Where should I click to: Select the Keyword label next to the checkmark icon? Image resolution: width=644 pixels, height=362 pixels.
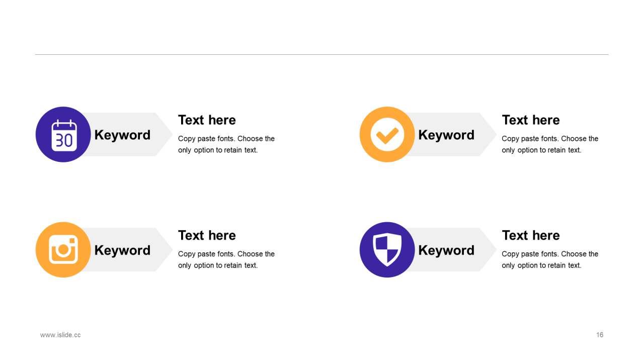click(x=446, y=135)
